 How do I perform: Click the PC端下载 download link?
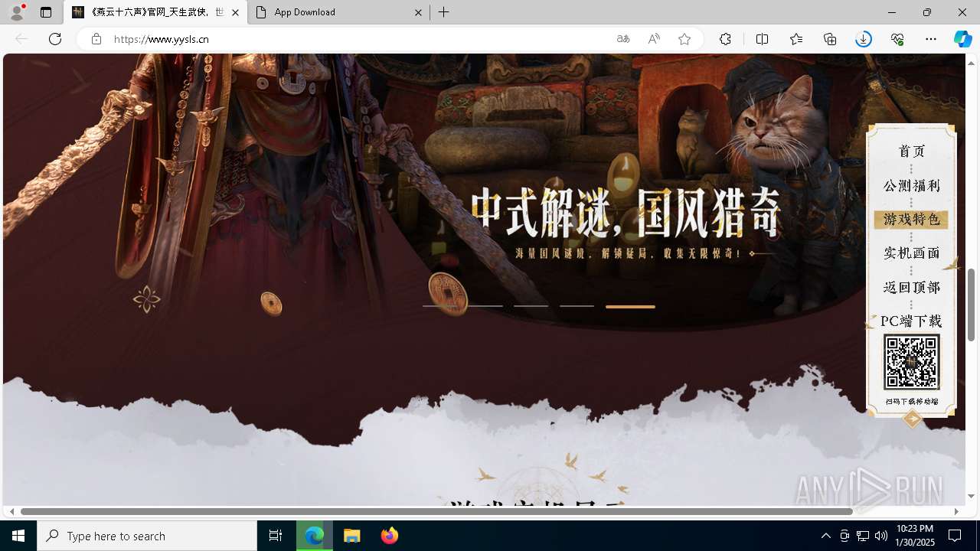coord(911,321)
